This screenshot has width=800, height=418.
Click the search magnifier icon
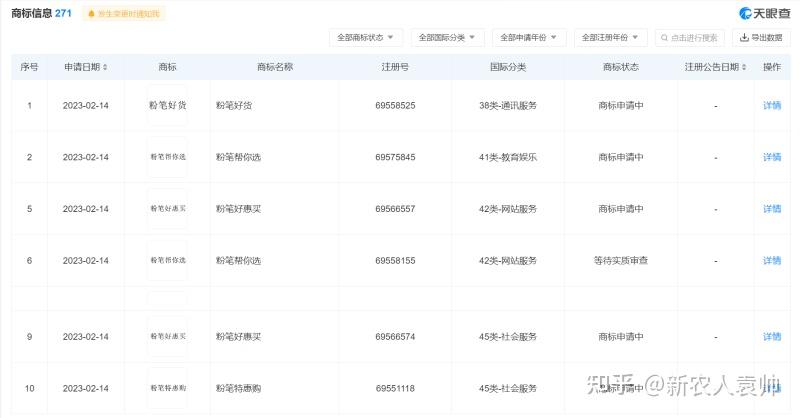[x=664, y=38]
